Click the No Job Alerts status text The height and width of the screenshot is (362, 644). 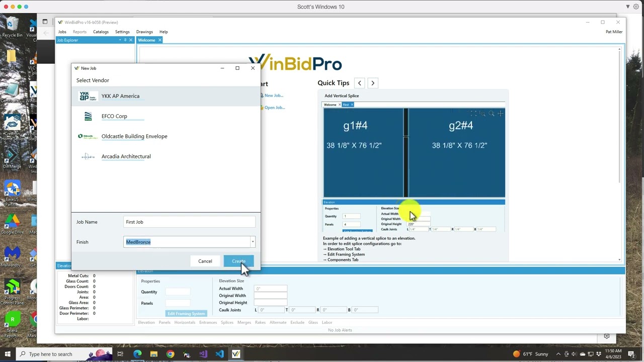(340, 330)
